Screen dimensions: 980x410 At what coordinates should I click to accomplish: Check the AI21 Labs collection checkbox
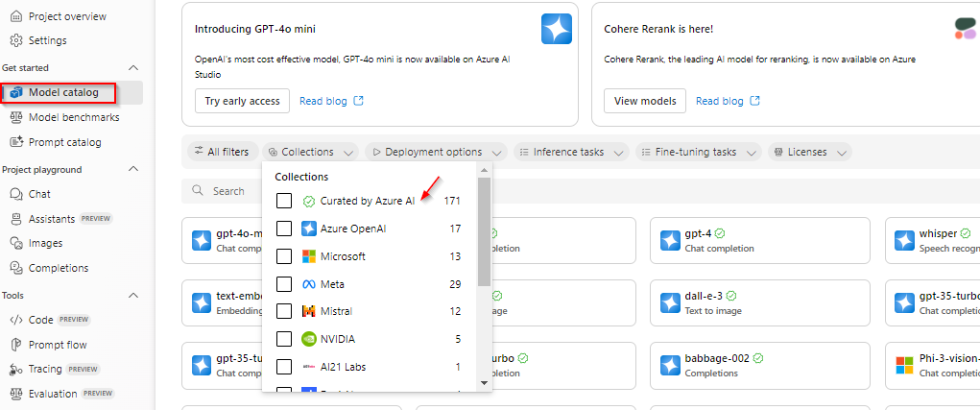[284, 366]
